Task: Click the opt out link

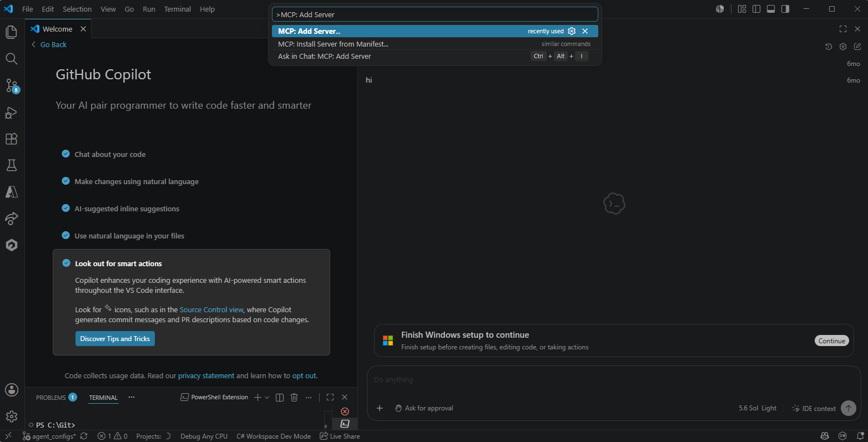Action: [304, 375]
